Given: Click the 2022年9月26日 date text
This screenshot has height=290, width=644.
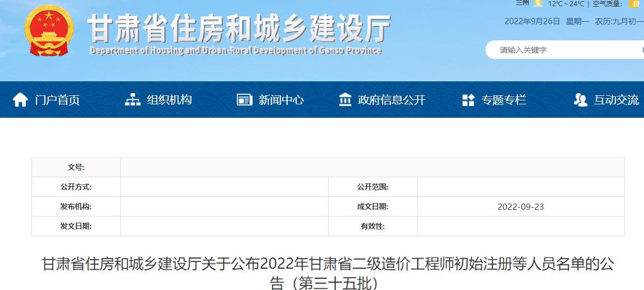Looking at the screenshot, I should tap(532, 21).
